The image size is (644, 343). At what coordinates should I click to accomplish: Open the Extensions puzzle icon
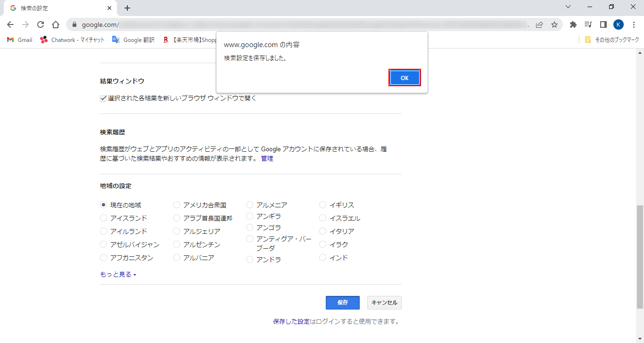[573, 24]
